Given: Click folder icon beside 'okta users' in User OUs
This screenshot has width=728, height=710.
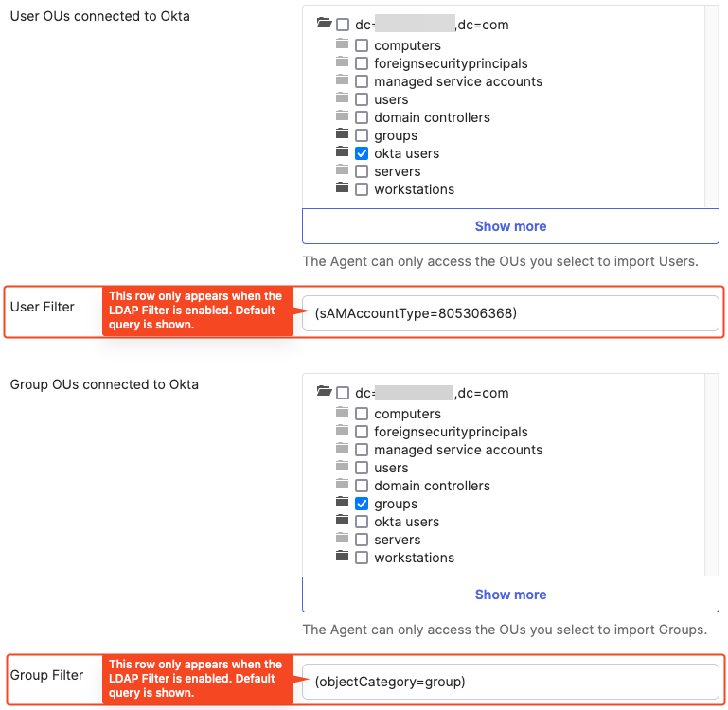Looking at the screenshot, I should [x=342, y=152].
